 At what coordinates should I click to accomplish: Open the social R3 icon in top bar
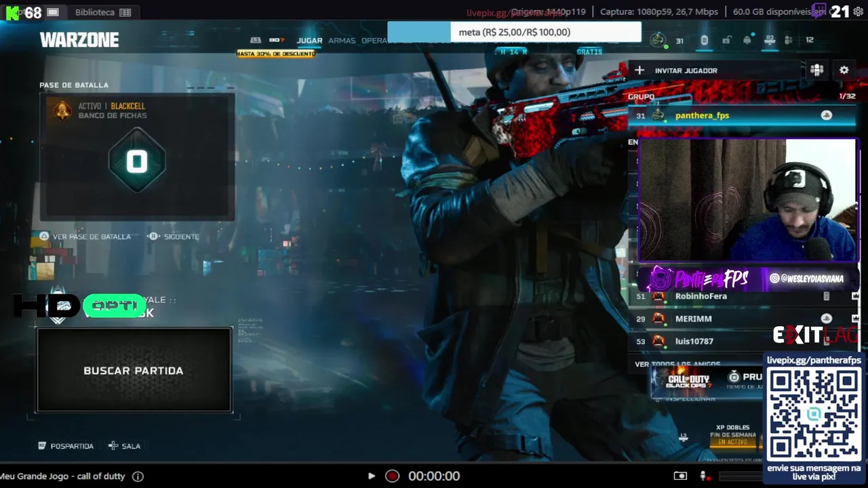point(770,40)
